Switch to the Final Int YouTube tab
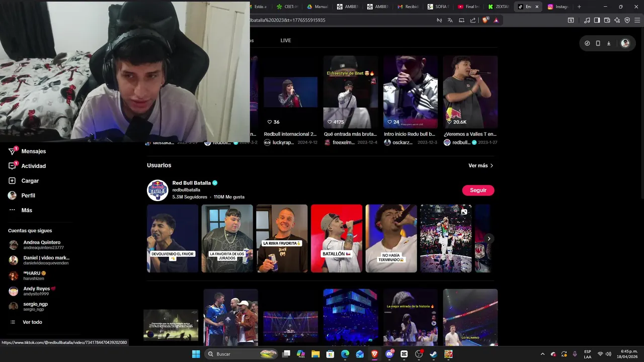 [x=468, y=7]
